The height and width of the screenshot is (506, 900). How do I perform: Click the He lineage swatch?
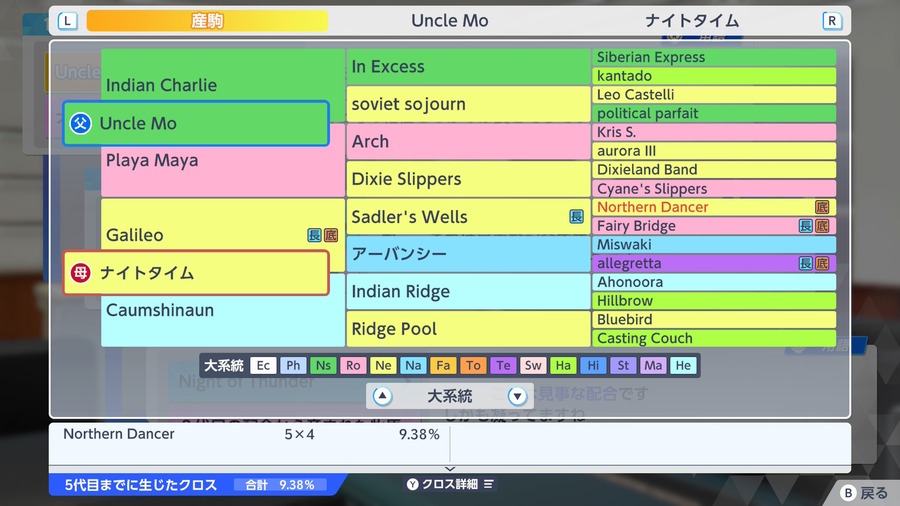pos(683,365)
